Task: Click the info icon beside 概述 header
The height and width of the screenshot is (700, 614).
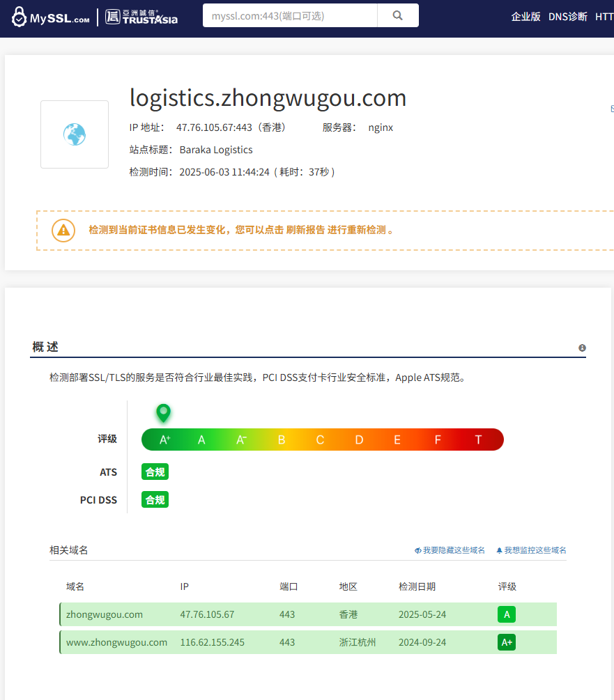Action: coord(582,348)
